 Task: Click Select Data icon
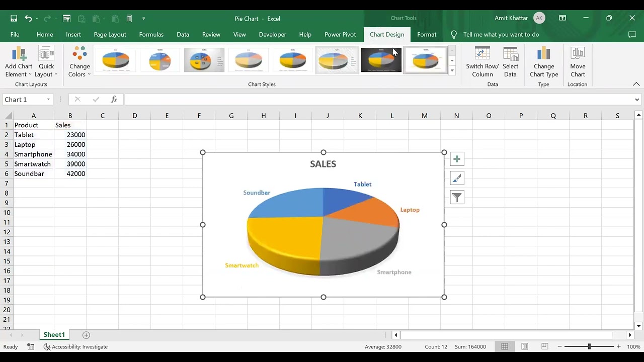click(x=510, y=54)
